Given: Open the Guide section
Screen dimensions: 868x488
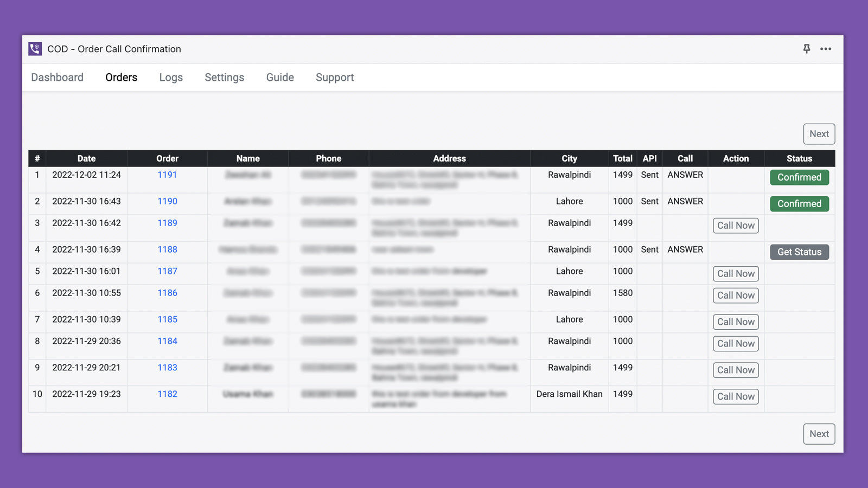Looking at the screenshot, I should tap(279, 77).
